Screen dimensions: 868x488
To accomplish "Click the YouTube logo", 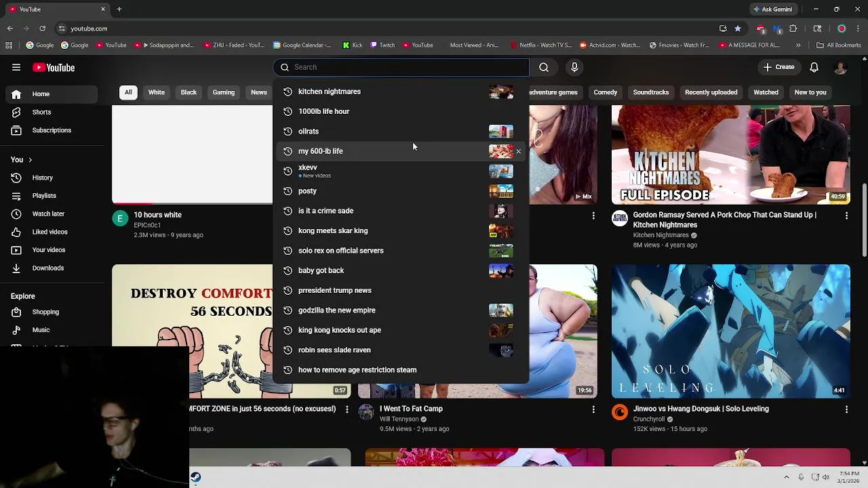I will pos(54,67).
